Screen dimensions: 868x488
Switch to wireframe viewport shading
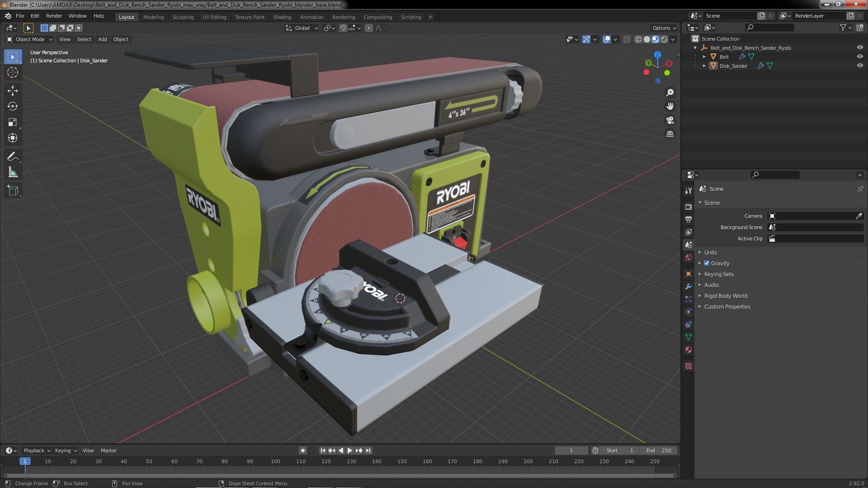click(x=638, y=40)
